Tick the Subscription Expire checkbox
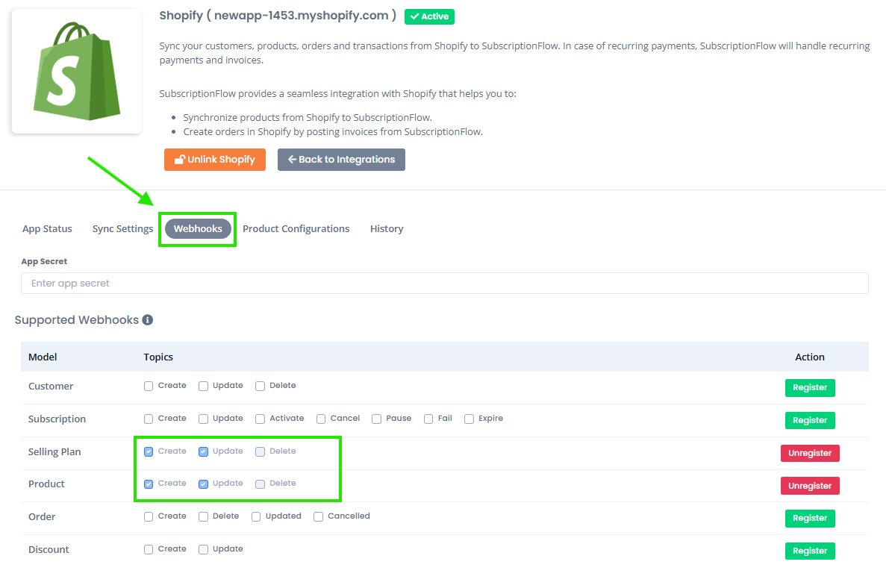Image resolution: width=886 pixels, height=588 pixels. click(x=469, y=419)
